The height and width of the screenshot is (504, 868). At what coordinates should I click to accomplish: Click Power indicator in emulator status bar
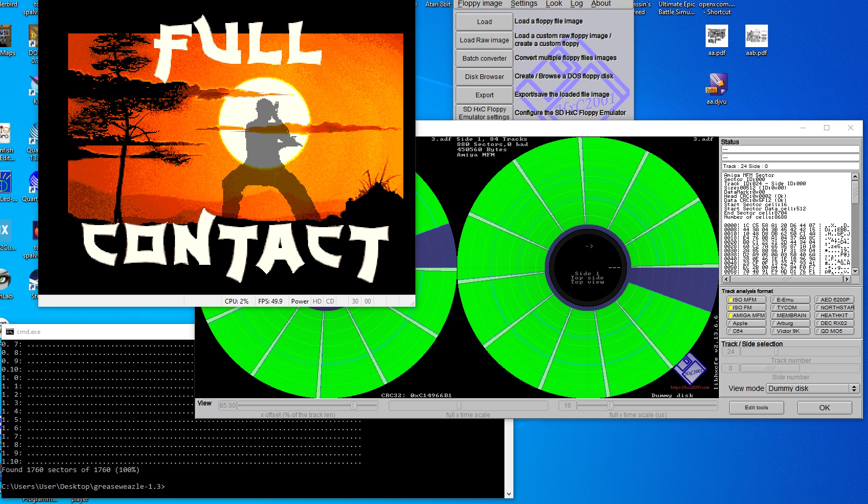(300, 301)
